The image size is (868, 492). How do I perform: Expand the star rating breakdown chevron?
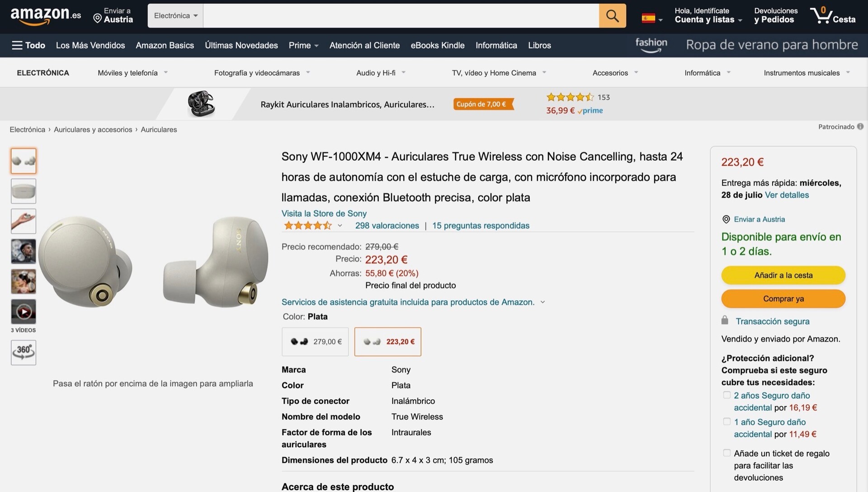pyautogui.click(x=340, y=226)
